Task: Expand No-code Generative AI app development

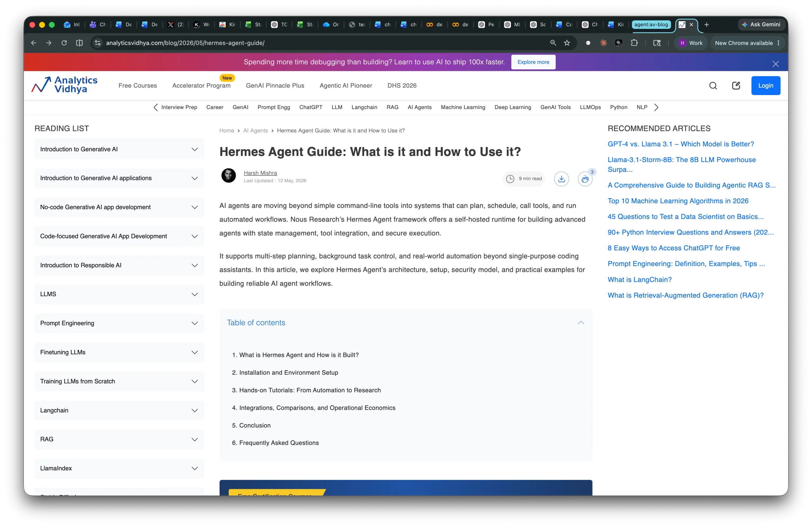Action: (119, 207)
